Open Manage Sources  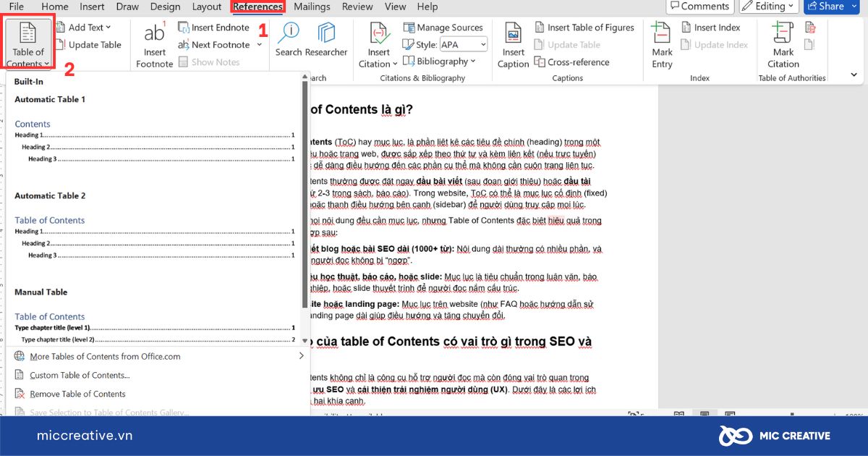click(x=443, y=28)
